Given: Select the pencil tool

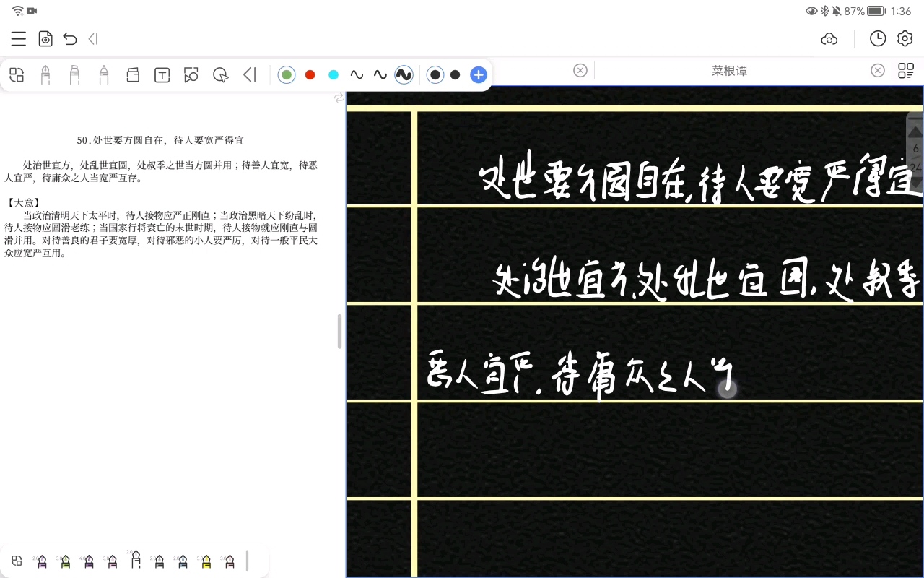Looking at the screenshot, I should pos(103,74).
